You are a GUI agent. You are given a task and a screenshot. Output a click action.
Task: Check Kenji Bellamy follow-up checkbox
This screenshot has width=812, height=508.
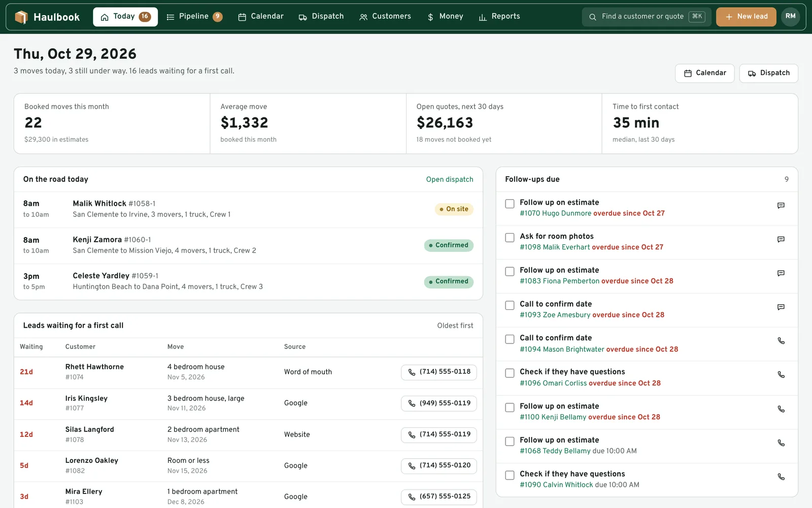pyautogui.click(x=510, y=407)
